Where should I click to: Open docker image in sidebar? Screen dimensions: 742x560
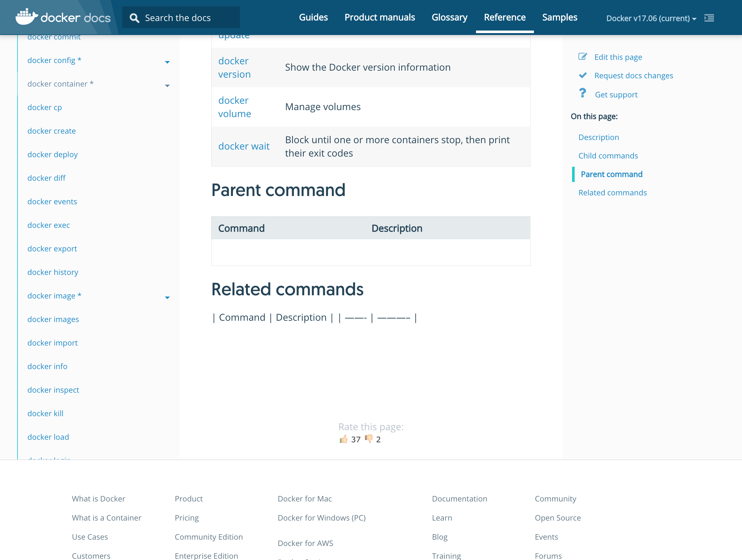coord(54,296)
